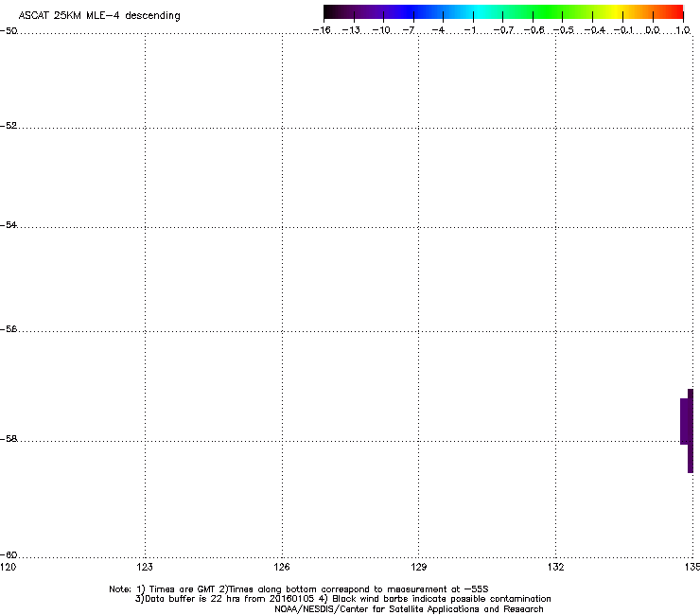This screenshot has height=615, width=700.
Task: Click the -52 latitude axis label
Action: pyautogui.click(x=9, y=126)
